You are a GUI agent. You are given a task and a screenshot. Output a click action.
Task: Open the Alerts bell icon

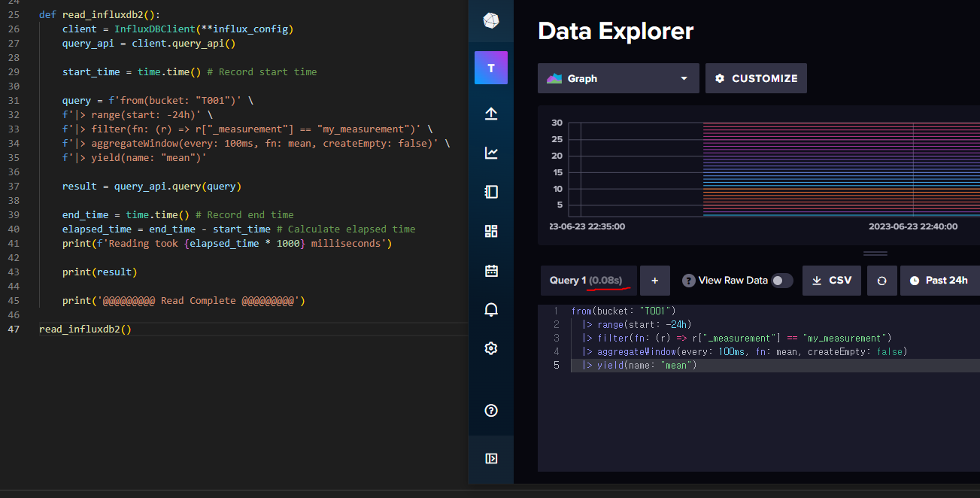pyautogui.click(x=490, y=309)
